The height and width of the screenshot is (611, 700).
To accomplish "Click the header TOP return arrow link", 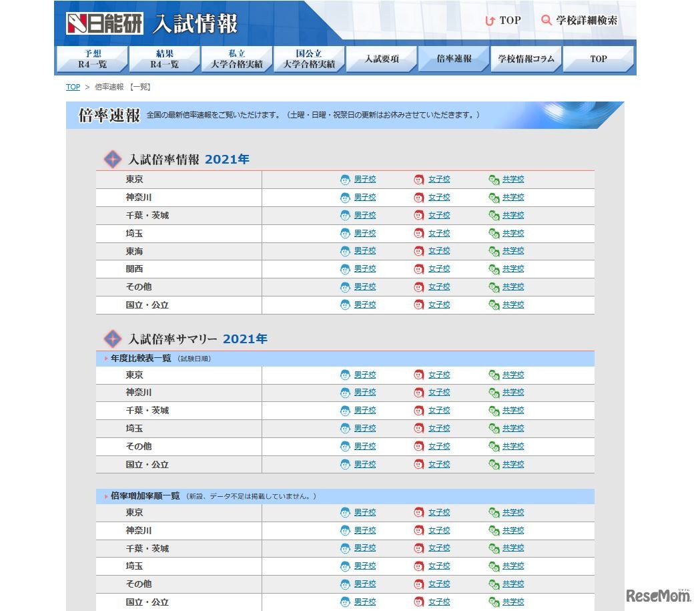I will point(503,21).
